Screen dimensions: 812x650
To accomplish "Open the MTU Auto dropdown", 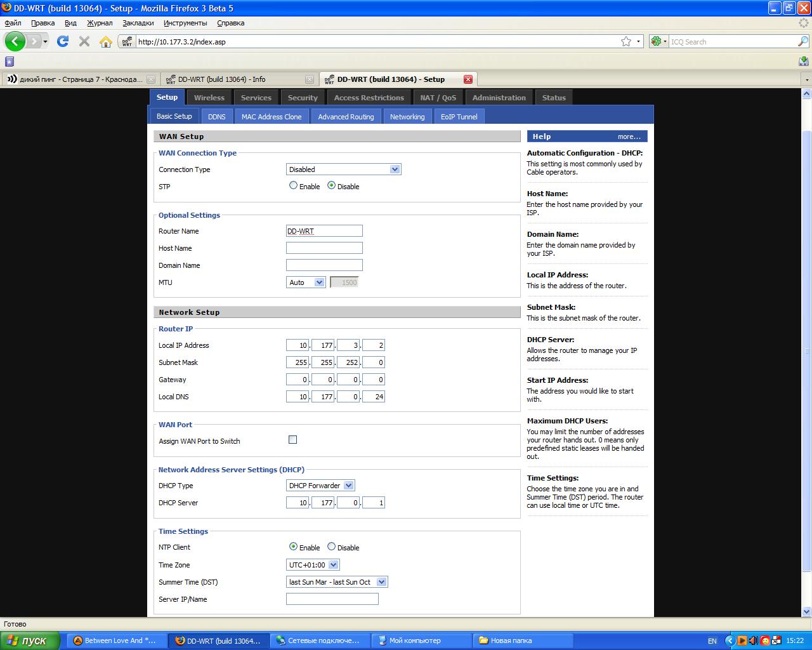I will click(306, 282).
